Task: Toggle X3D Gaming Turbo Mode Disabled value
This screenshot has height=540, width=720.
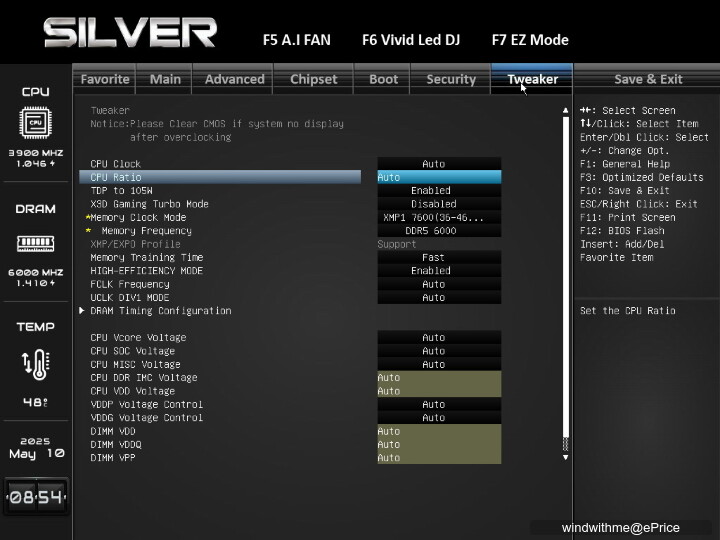Action: (x=439, y=204)
